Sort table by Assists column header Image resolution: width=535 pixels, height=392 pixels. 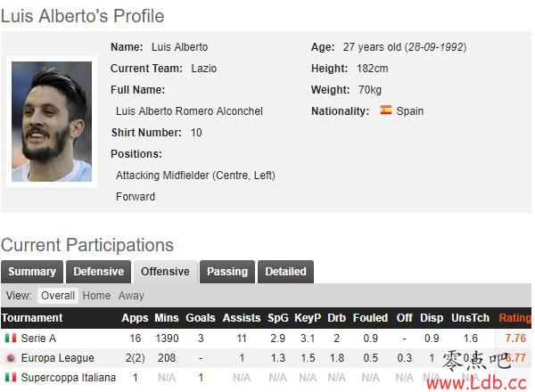coord(242,318)
